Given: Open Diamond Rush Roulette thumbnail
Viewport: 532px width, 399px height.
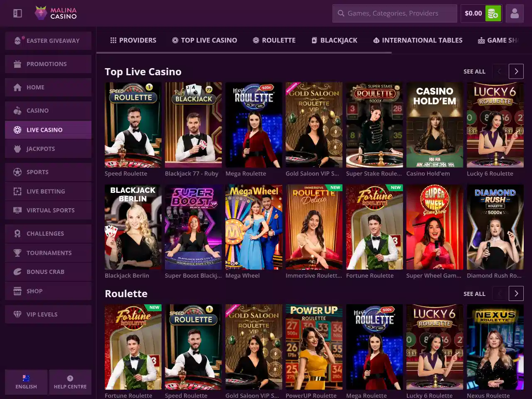Looking at the screenshot, I should (x=495, y=227).
